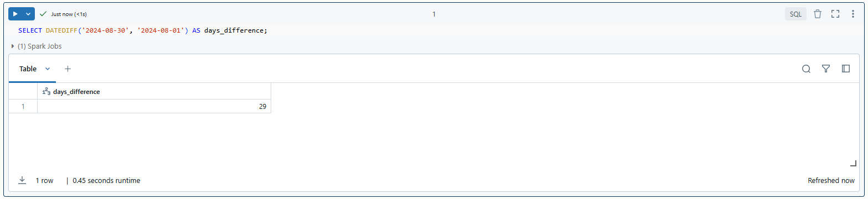Delete the cell using the trash icon
868x199 pixels.
pos(818,14)
